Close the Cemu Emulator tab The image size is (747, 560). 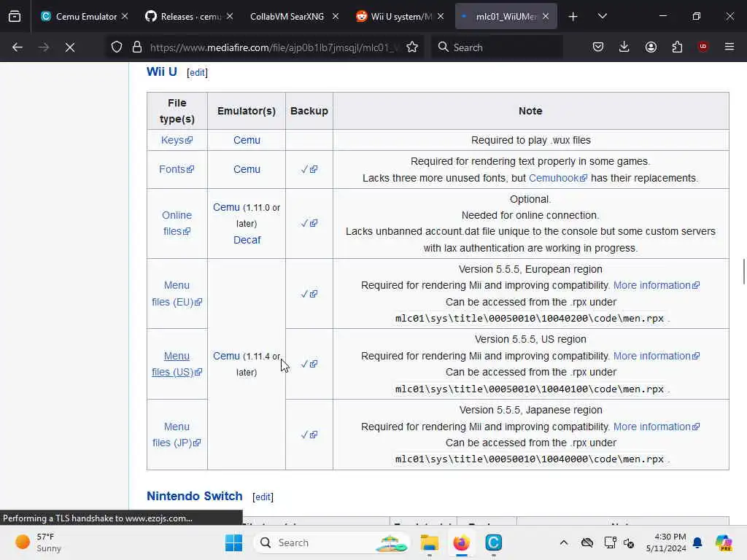tap(125, 16)
